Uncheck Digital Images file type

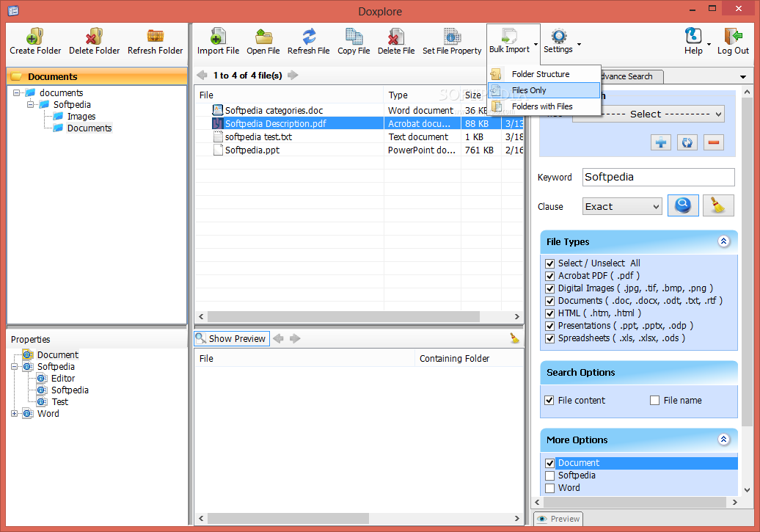(x=549, y=288)
